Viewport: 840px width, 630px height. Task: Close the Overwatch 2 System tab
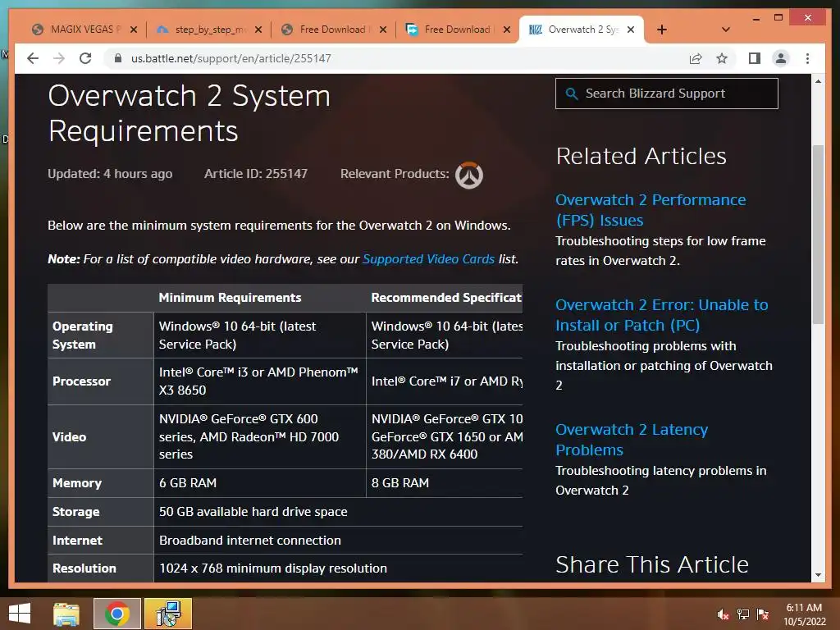(x=631, y=30)
